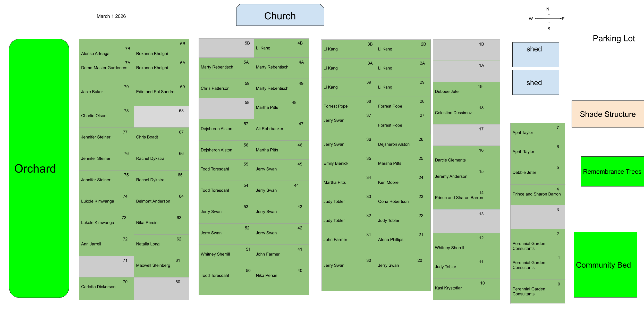Click plot 24 Keri Moore

click(403, 182)
